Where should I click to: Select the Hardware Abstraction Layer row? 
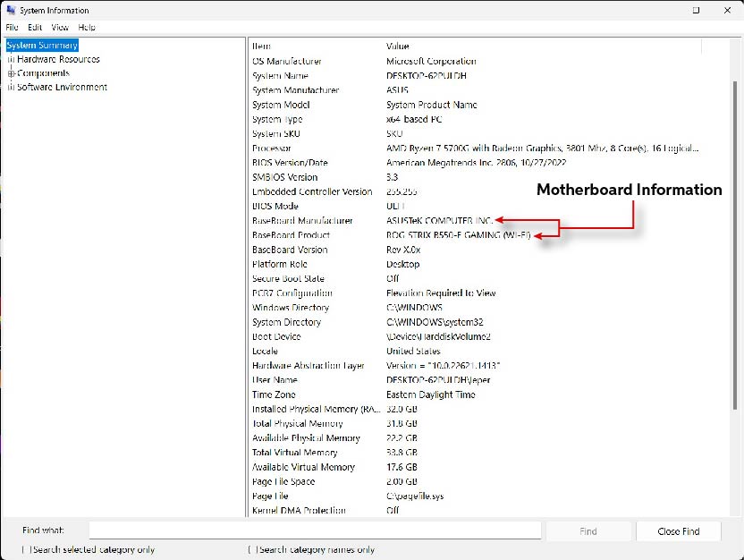coord(475,365)
